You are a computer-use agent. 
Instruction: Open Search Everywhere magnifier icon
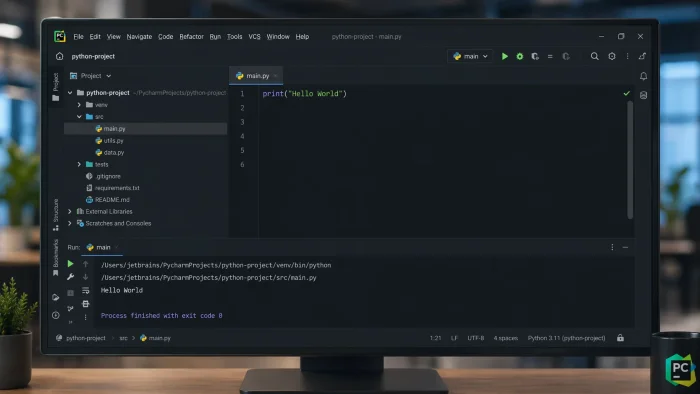pos(595,56)
